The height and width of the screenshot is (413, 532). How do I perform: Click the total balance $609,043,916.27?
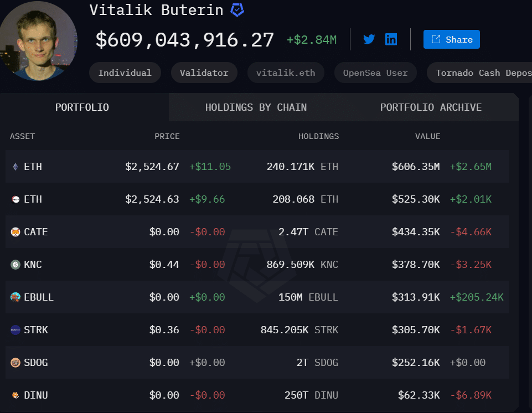point(184,40)
